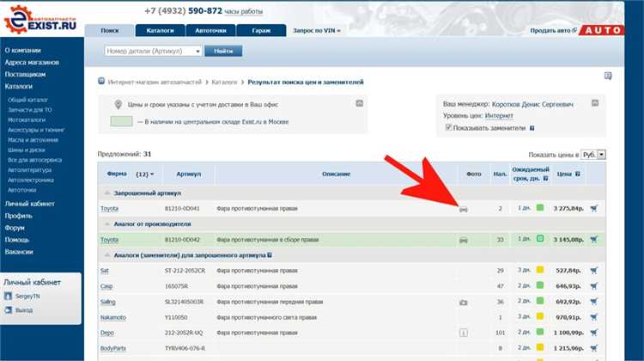The width and height of the screenshot is (644, 361).
Task: Open О компании in the sidebar
Action: [23, 50]
